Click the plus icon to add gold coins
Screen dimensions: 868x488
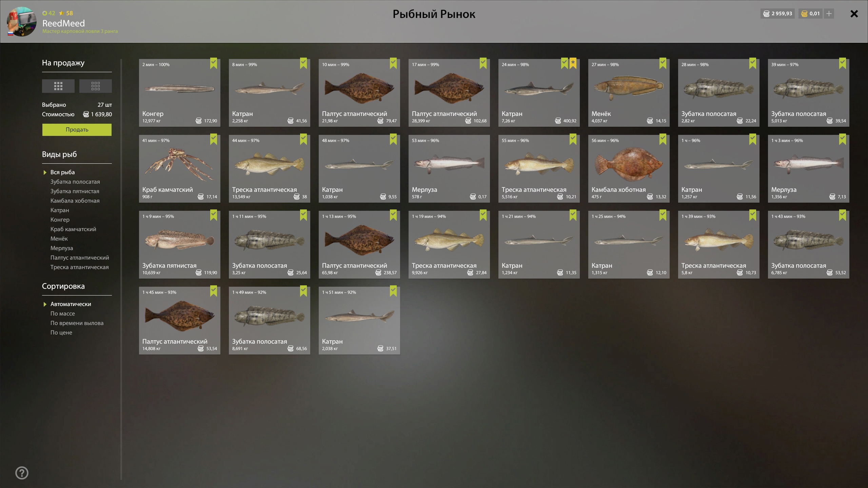829,14
